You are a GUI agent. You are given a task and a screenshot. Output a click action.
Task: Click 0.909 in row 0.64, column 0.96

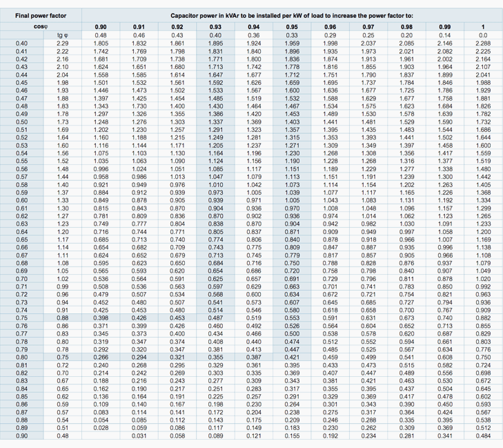click(330, 232)
